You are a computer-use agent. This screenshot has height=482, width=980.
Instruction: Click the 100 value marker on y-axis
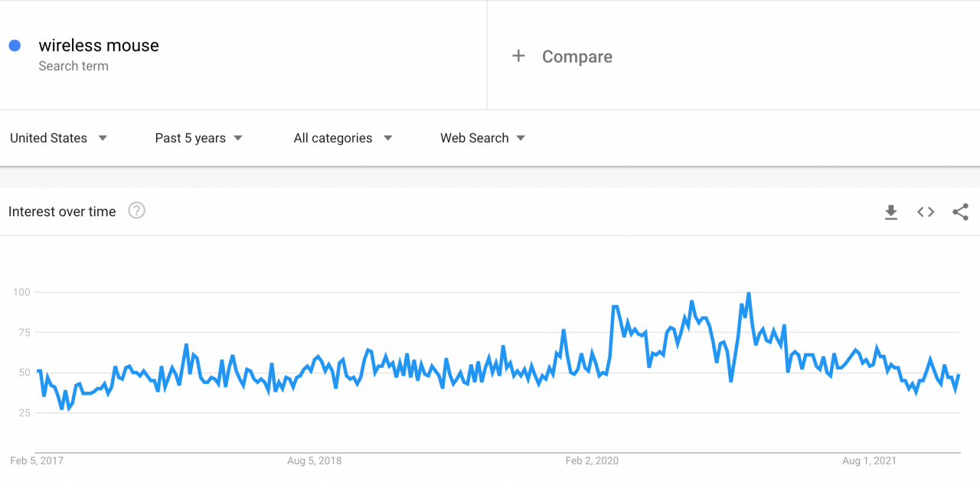[22, 292]
